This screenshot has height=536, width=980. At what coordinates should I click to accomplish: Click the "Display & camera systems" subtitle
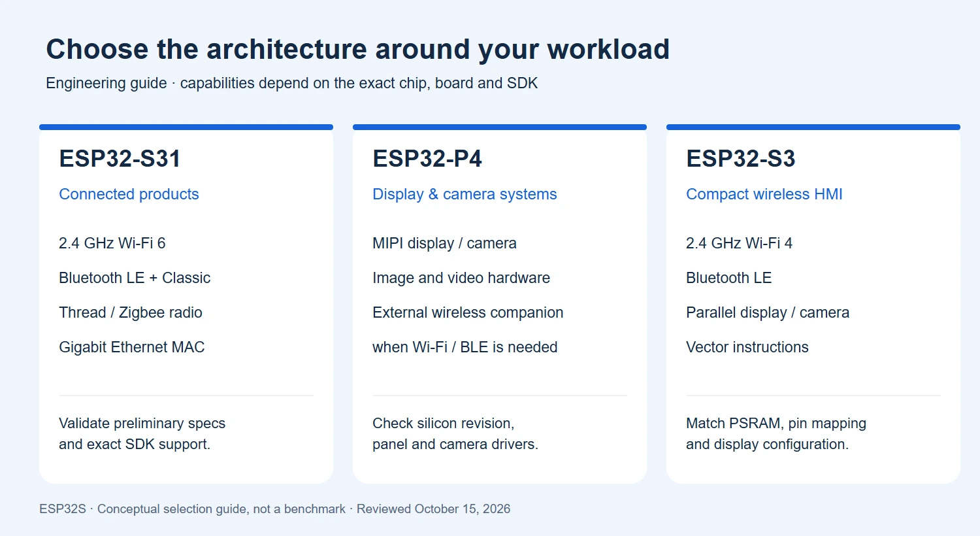465,194
